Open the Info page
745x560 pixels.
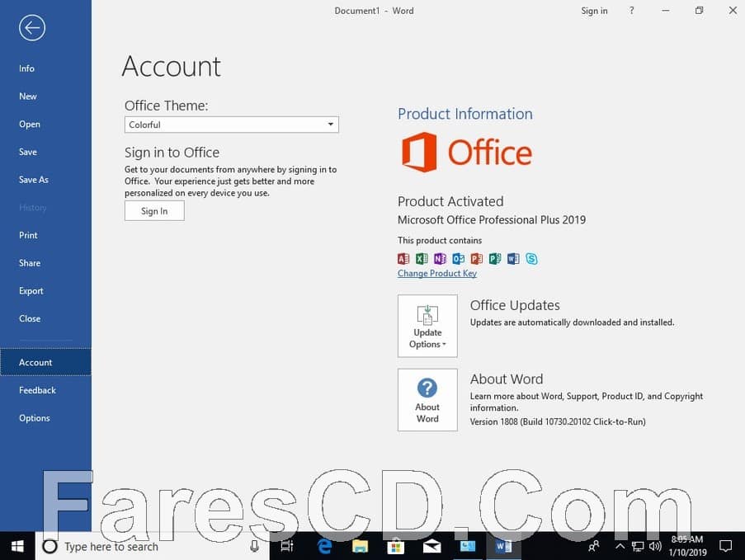pos(26,68)
